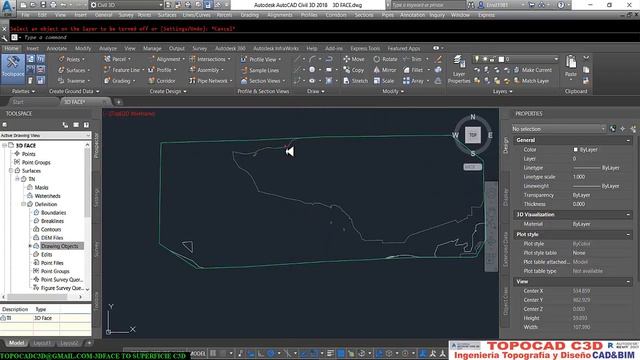640x360 pixels.
Task: Add a new layout with plus tab
Action: click(x=89, y=343)
